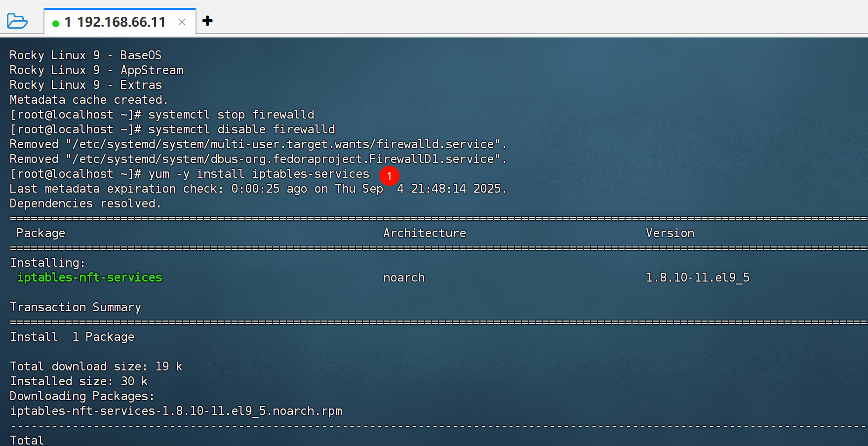Close the 192.168.66.11 tab
This screenshot has height=446, width=868.
click(x=182, y=22)
